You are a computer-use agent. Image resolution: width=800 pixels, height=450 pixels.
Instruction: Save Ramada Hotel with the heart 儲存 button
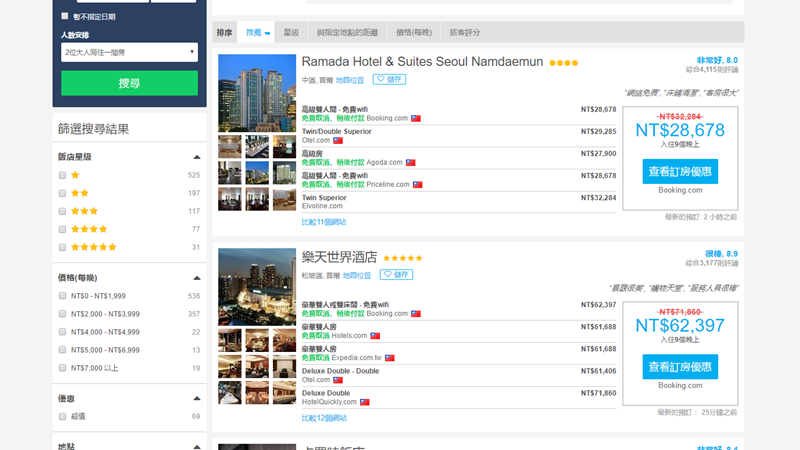click(x=389, y=79)
